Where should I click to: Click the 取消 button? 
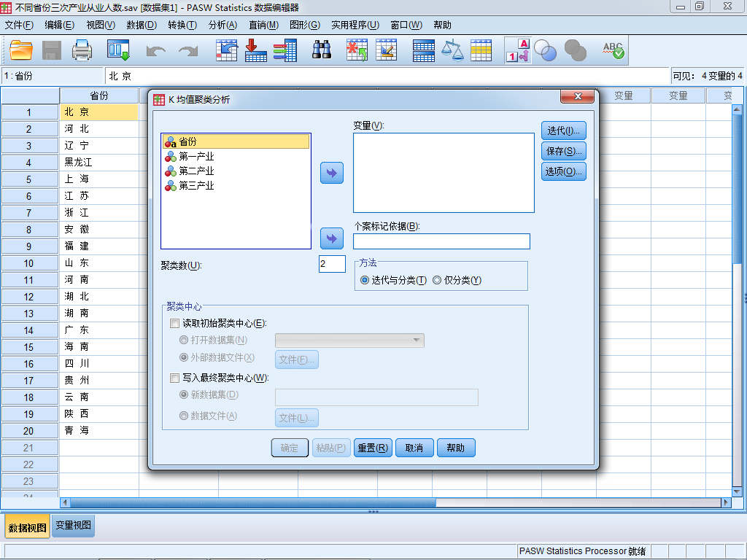point(414,448)
